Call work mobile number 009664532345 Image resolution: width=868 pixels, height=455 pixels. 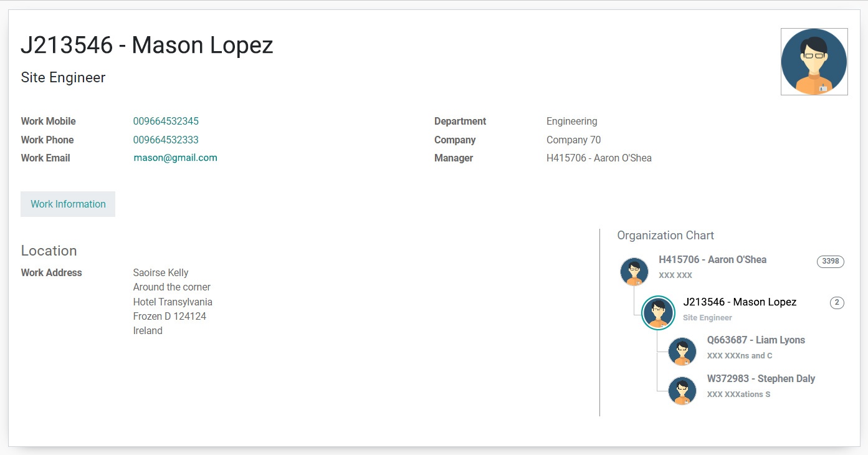point(166,121)
